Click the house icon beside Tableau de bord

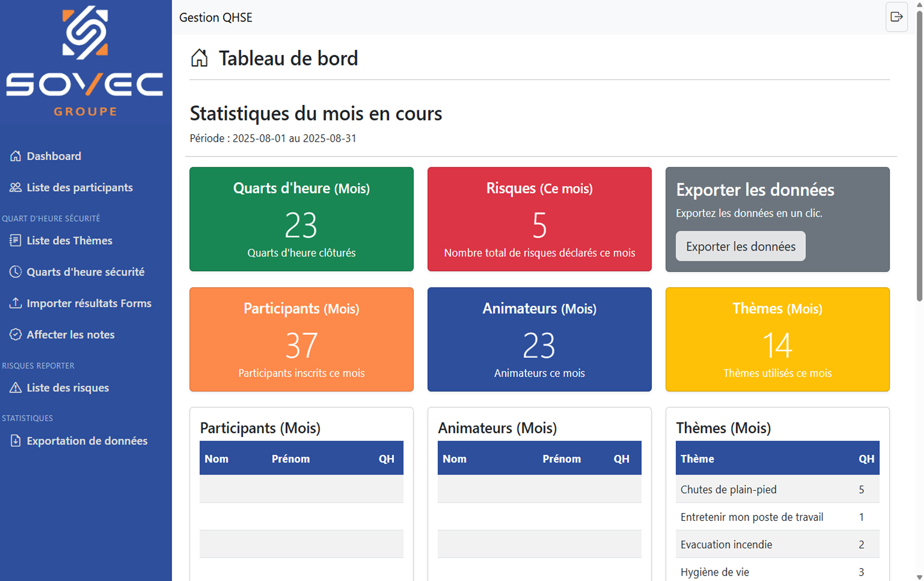199,58
